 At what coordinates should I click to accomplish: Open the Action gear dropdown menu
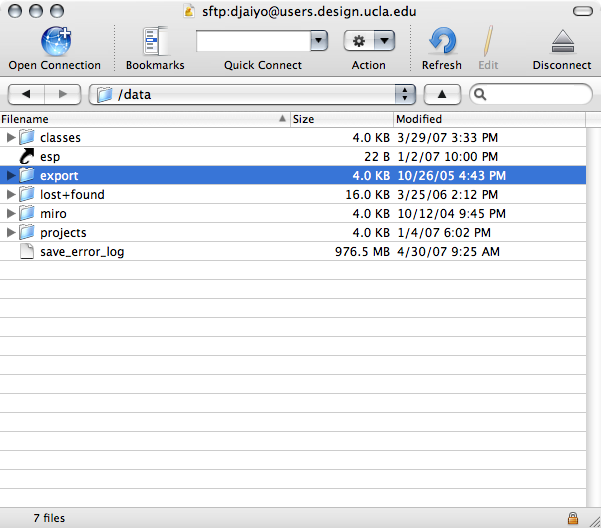coord(368,41)
